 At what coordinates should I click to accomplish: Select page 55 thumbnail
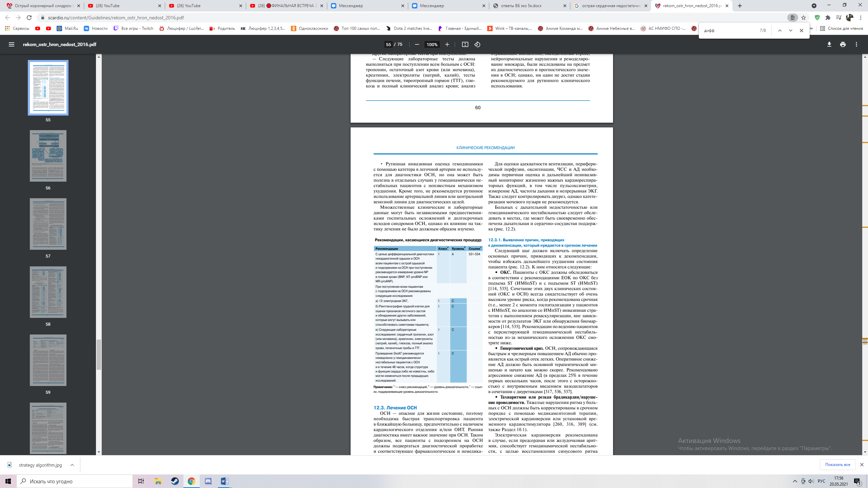pyautogui.click(x=48, y=88)
